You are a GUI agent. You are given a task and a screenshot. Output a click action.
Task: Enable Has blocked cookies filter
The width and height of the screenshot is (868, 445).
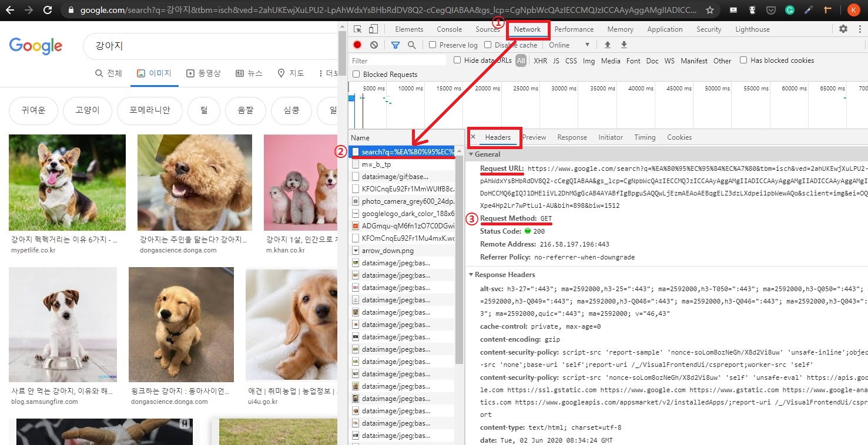743,60
